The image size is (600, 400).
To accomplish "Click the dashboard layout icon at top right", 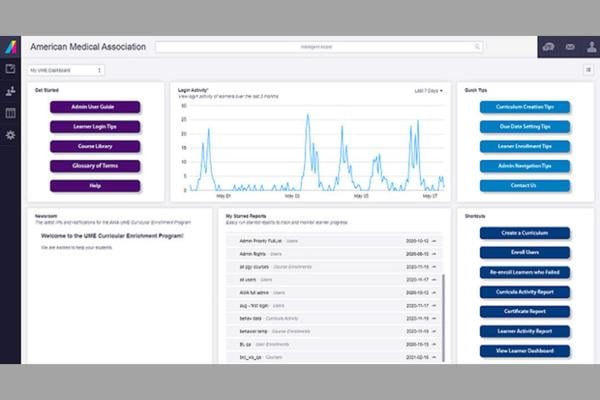I will coord(589,70).
